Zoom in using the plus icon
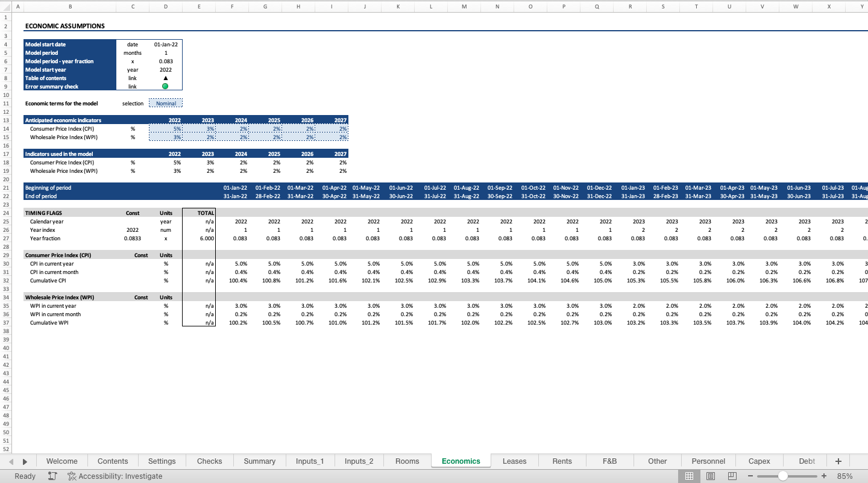 coord(825,476)
